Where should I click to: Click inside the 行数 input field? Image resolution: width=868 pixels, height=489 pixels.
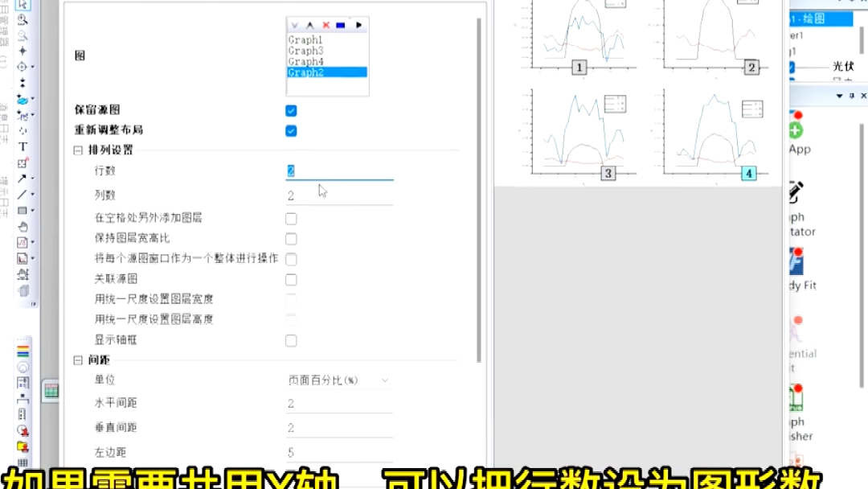(338, 170)
